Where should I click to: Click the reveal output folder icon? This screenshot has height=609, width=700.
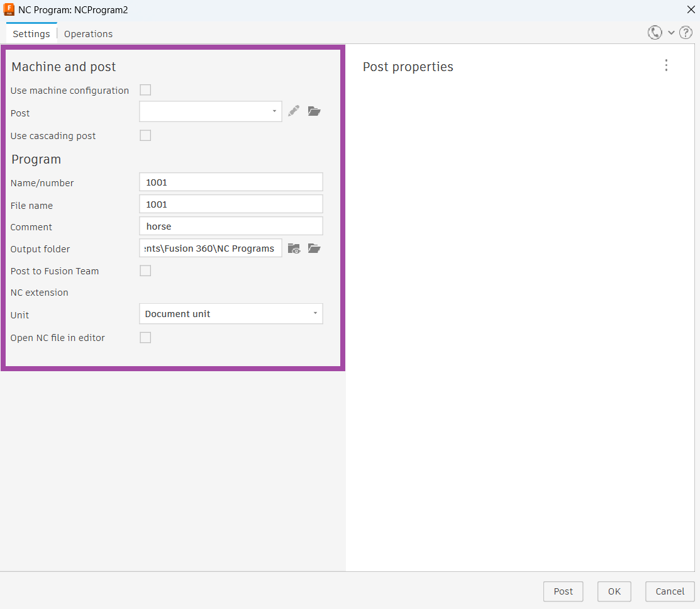coord(294,249)
